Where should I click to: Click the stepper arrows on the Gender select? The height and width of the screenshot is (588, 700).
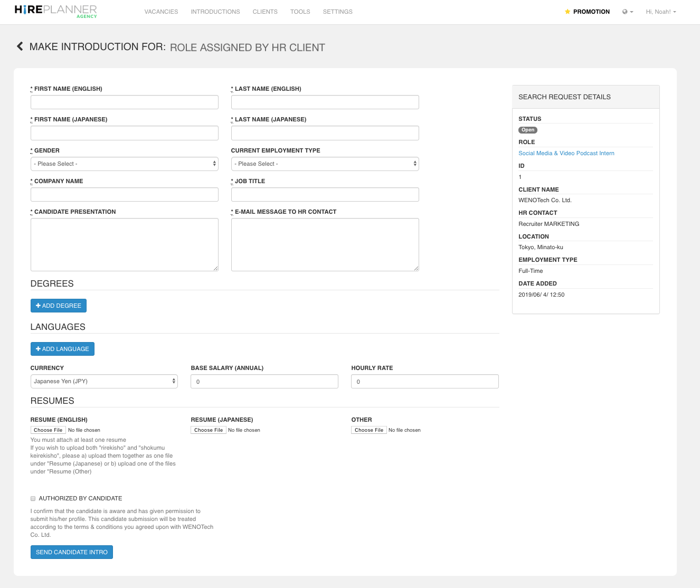[x=213, y=164]
